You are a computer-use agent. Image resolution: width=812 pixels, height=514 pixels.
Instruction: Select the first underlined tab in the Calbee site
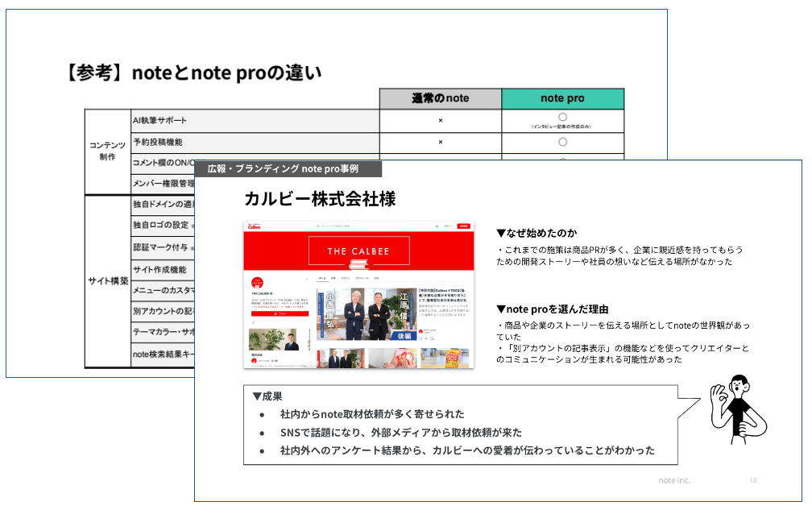322,278
